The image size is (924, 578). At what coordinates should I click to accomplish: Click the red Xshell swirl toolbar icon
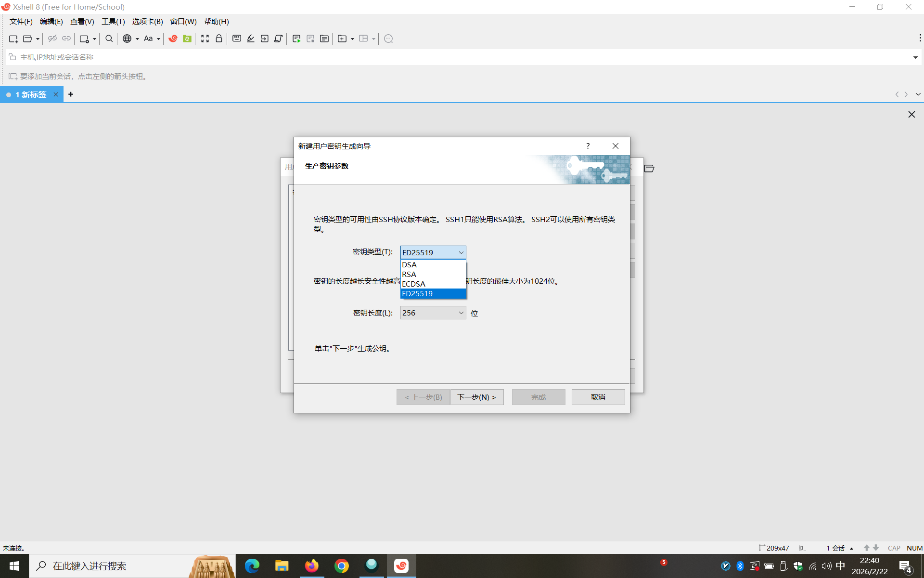173,39
